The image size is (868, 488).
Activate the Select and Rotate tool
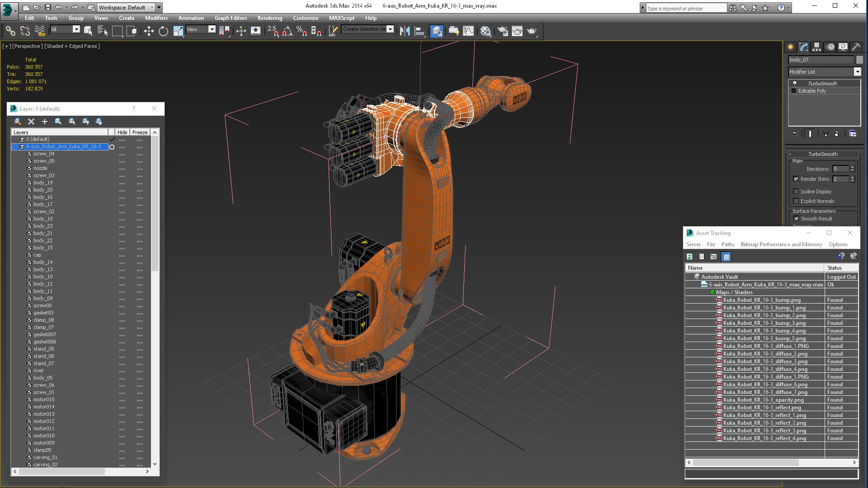(163, 31)
